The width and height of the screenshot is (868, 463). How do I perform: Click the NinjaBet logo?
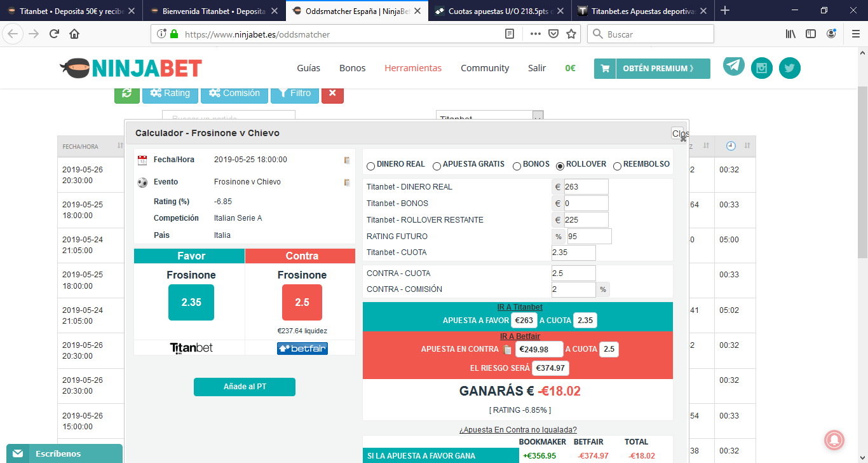point(131,67)
